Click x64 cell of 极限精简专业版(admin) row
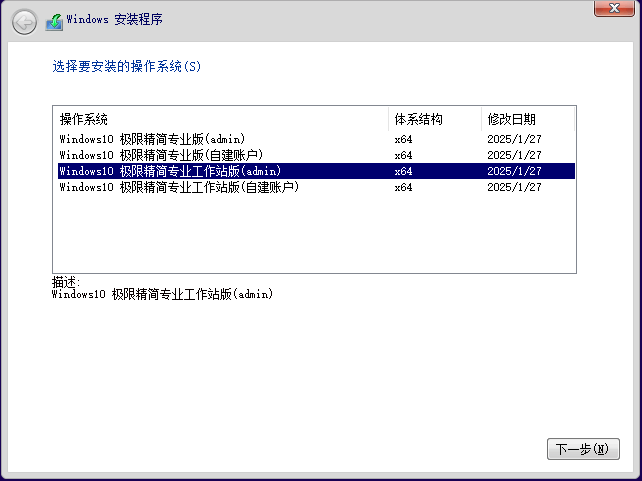This screenshot has height=481, width=642. point(403,139)
